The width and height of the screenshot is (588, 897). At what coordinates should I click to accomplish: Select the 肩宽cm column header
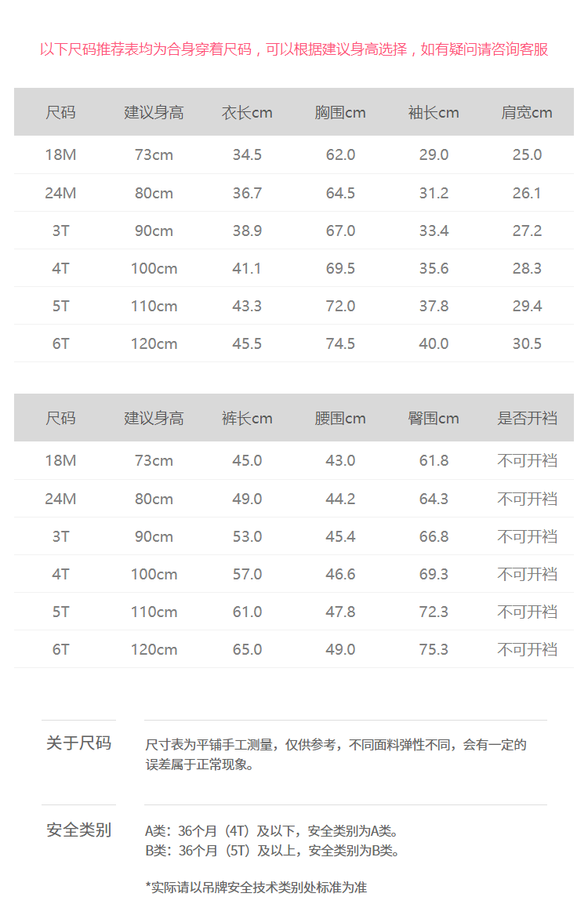click(x=527, y=112)
